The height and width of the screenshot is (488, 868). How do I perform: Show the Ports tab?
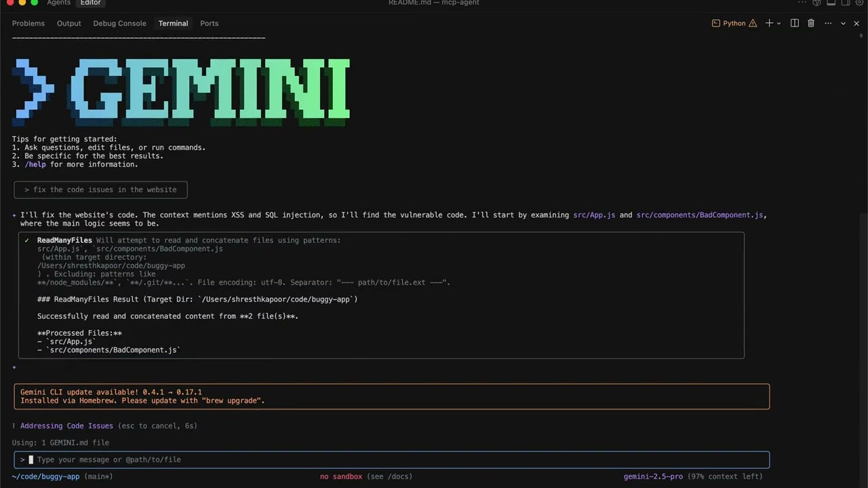[209, 23]
